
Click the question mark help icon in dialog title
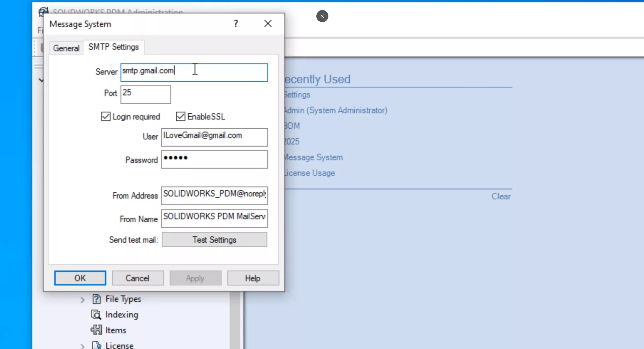pos(236,24)
